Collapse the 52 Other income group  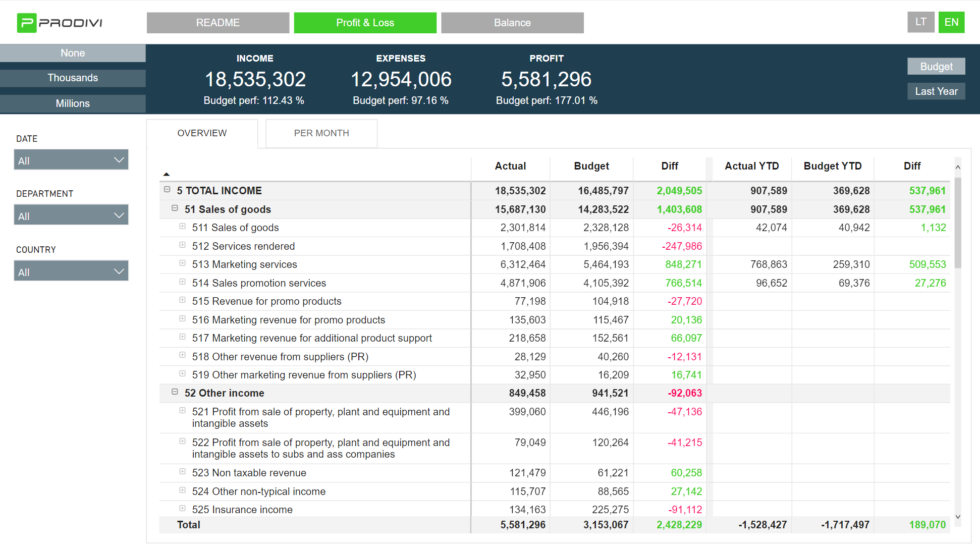click(x=175, y=392)
